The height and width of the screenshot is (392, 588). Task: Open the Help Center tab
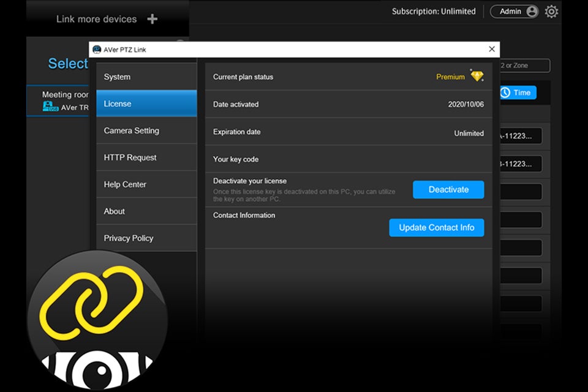146,184
